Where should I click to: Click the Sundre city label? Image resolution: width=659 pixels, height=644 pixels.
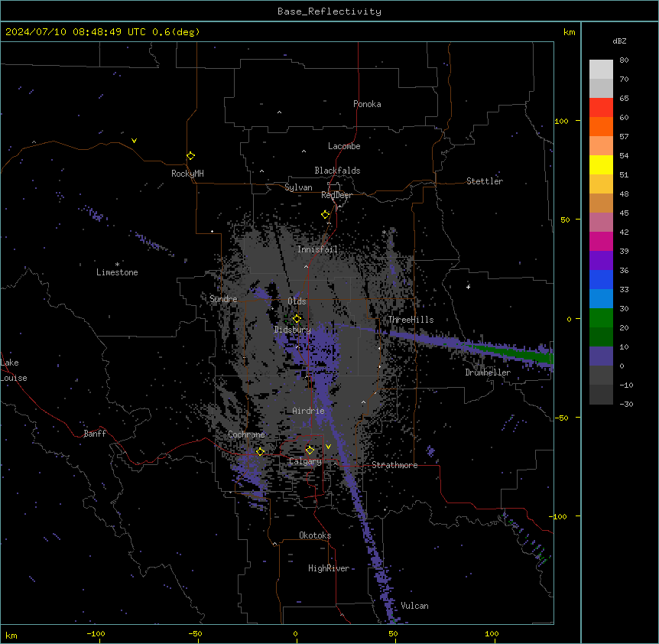coord(223,299)
